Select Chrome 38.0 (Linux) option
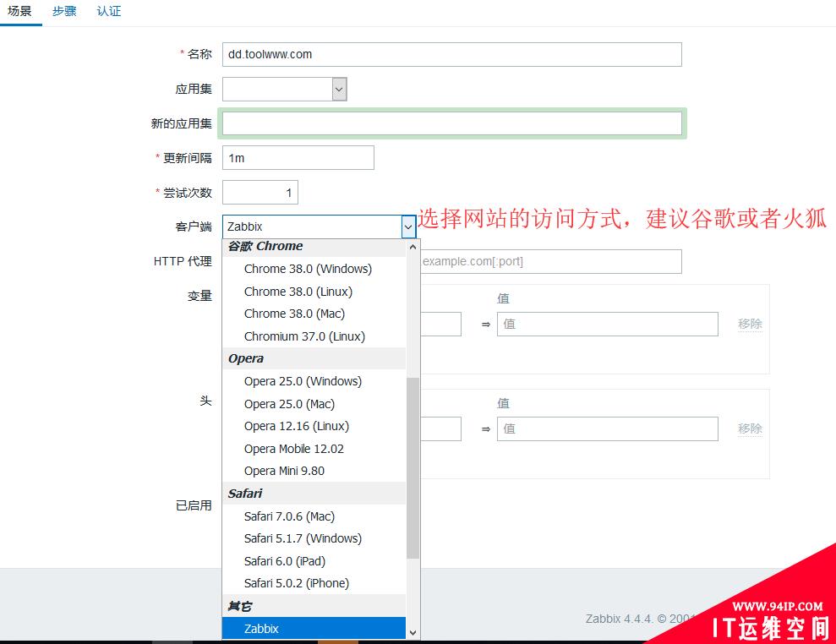This screenshot has height=644, width=836. click(314, 292)
